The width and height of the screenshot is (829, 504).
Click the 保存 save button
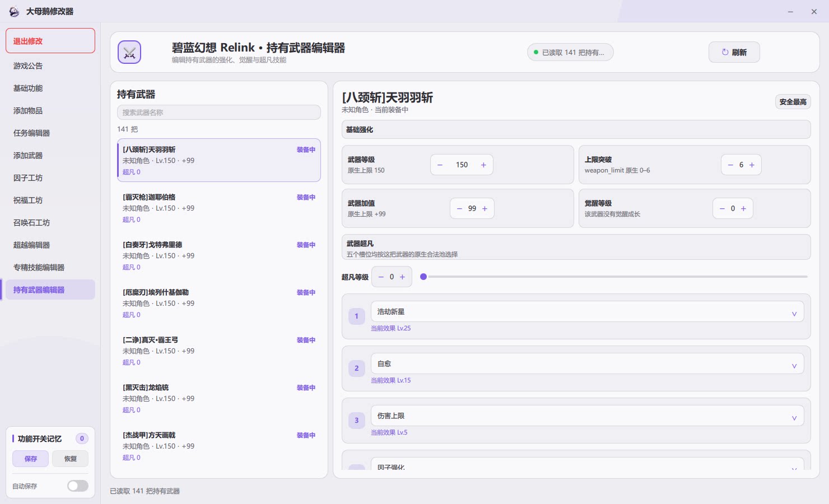[31, 459]
